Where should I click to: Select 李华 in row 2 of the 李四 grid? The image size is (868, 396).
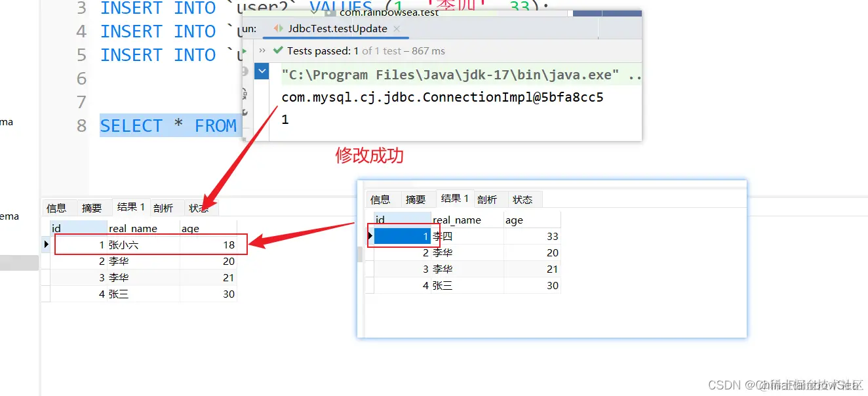pyautogui.click(x=467, y=252)
